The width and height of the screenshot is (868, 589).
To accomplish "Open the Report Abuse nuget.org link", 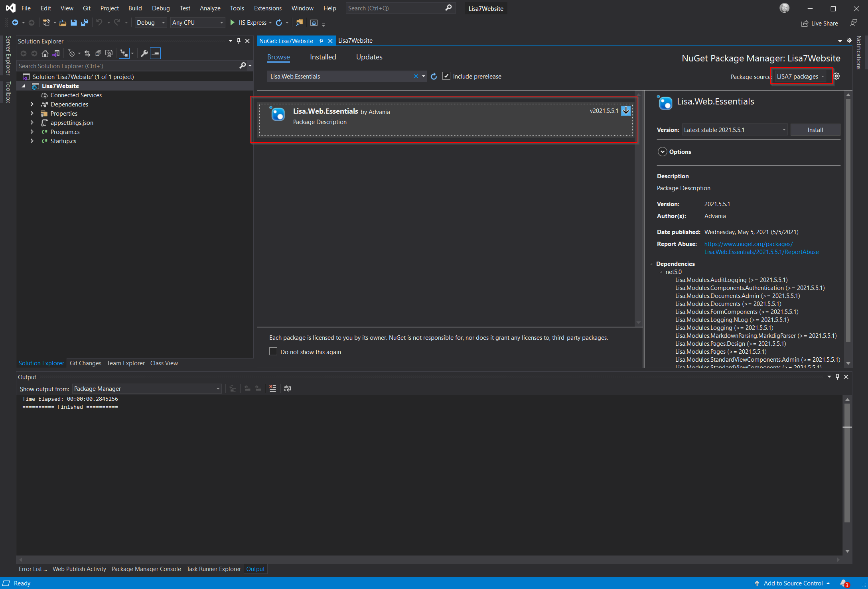I will 761,248.
